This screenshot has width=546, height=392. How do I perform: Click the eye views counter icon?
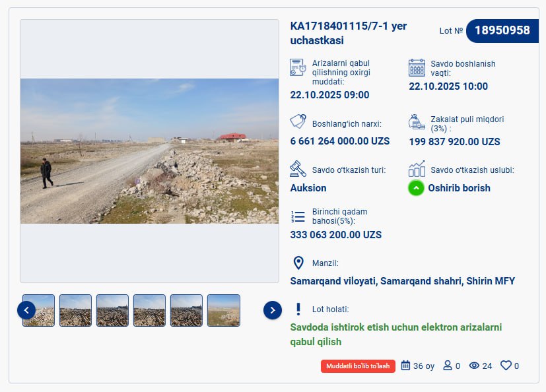(474, 366)
